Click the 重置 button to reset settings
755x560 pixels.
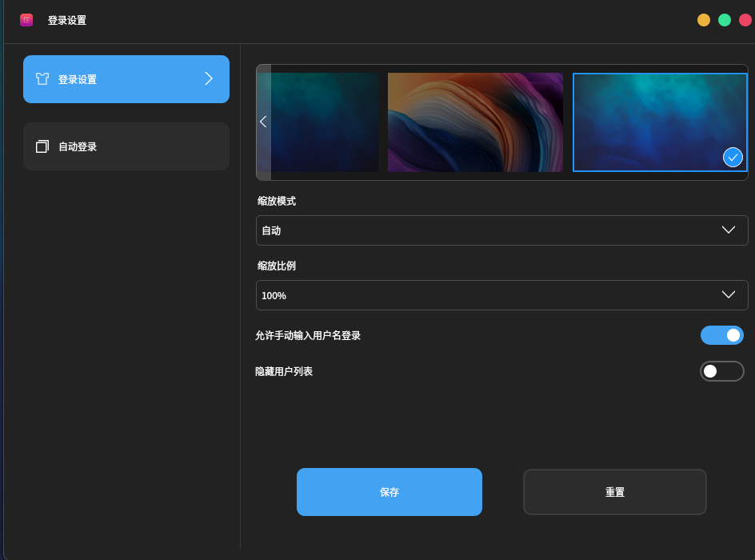point(614,492)
